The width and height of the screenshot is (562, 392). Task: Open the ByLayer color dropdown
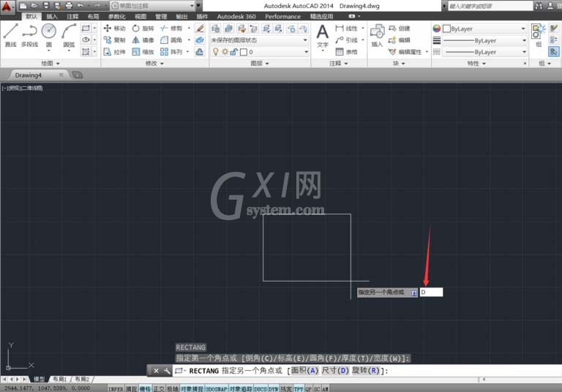(x=484, y=29)
